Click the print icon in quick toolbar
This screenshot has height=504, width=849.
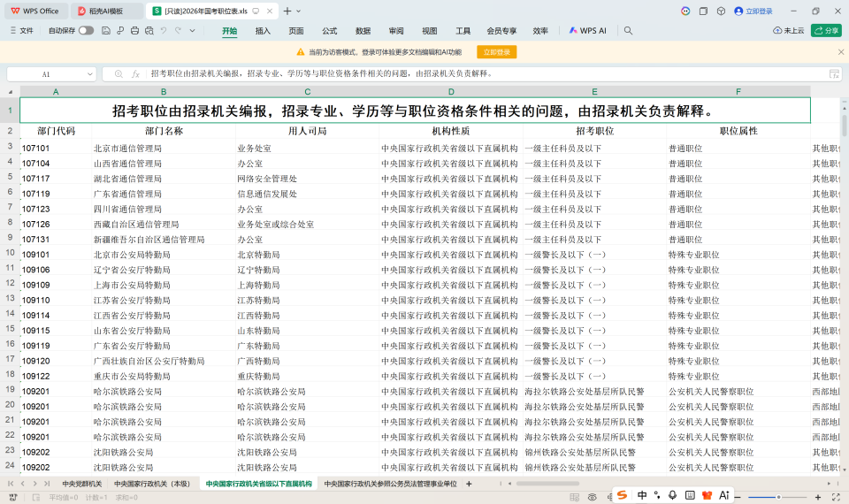click(x=134, y=30)
